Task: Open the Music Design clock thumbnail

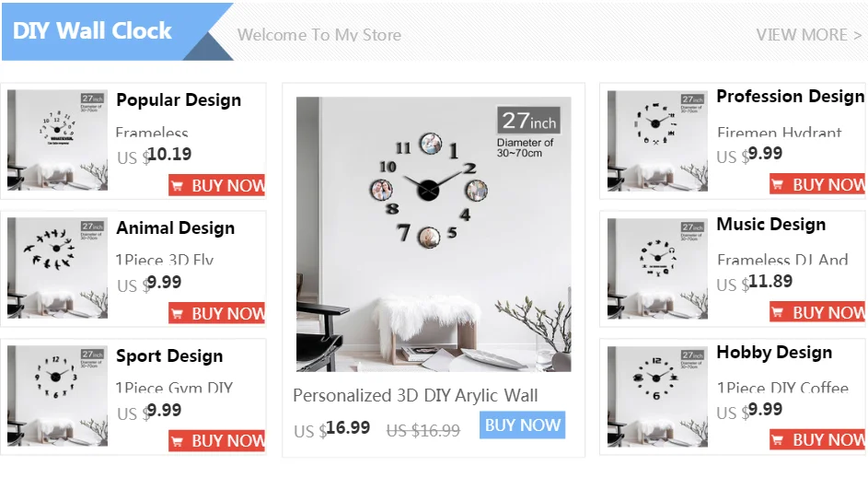Action: click(x=657, y=269)
